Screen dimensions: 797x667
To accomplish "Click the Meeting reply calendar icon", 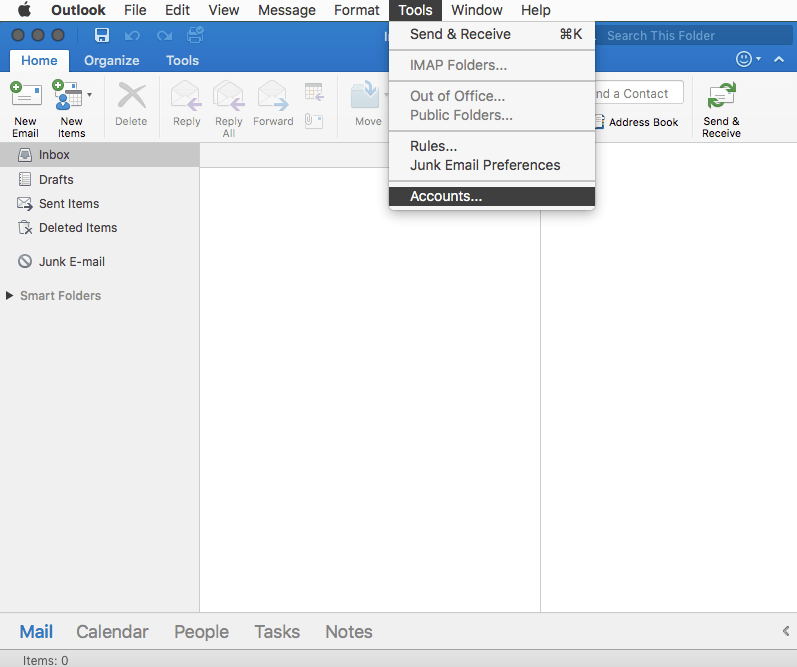I will (x=314, y=92).
